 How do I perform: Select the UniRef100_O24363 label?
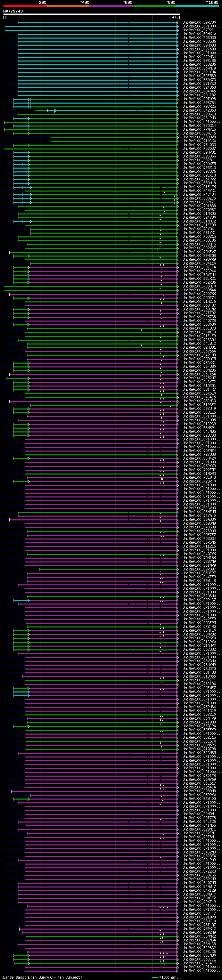199,88
